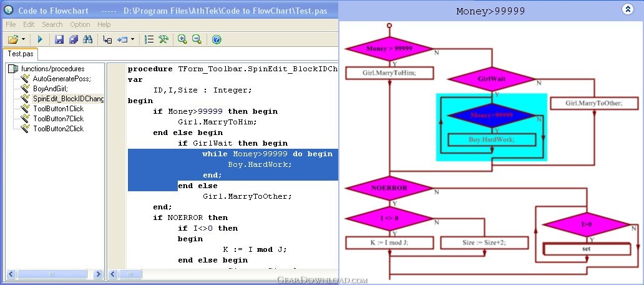The image size is (644, 285).
Task: Open help with the blue question icon
Action: (217, 39)
